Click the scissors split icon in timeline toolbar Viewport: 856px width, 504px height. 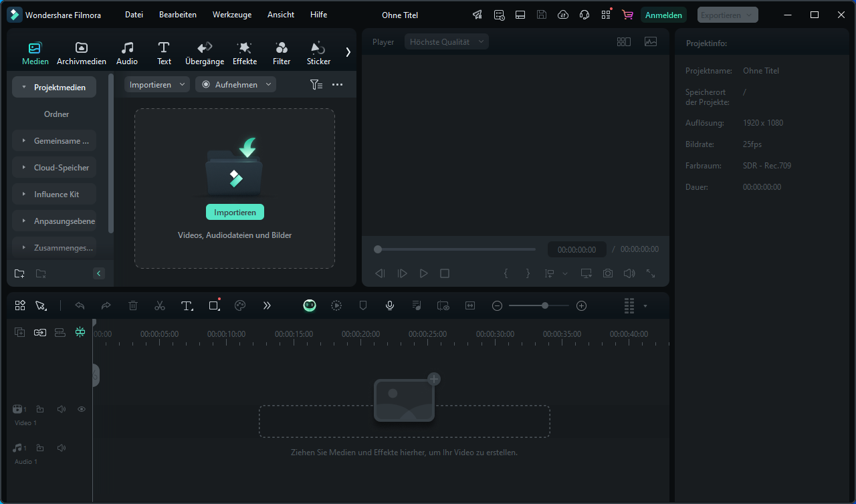pos(160,305)
